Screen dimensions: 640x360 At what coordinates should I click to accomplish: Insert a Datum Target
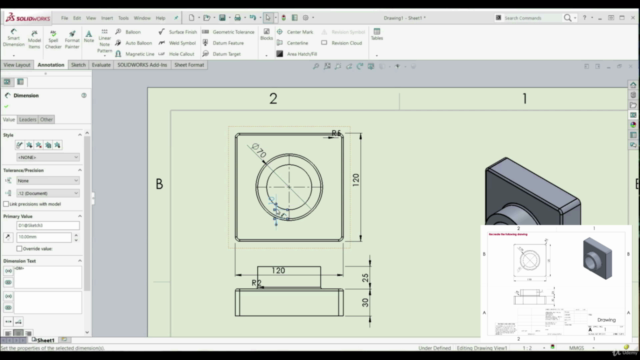(x=221, y=54)
